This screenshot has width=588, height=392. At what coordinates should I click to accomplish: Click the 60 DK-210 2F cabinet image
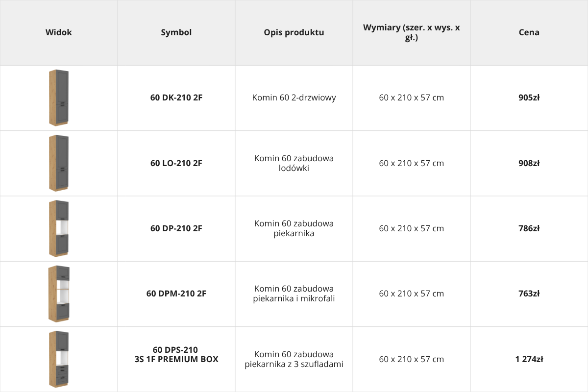[59, 98]
